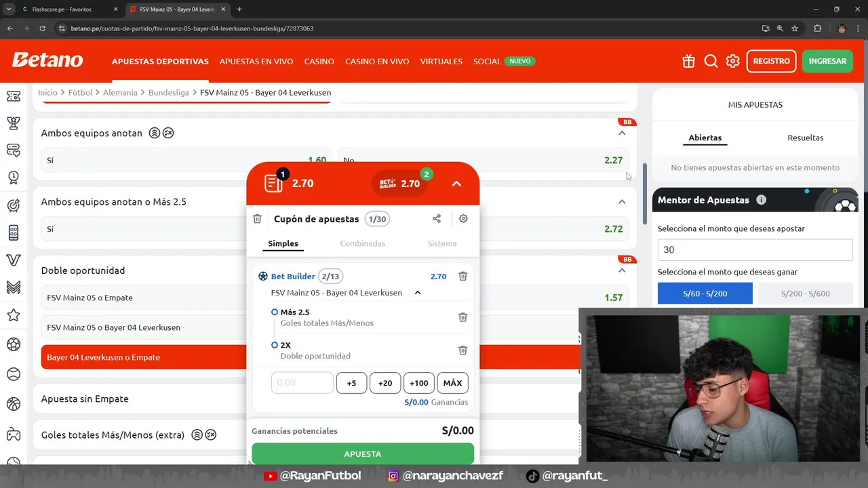Viewport: 868px width, 488px height.
Task: Choose S/200 - S/600 winning range
Action: tap(806, 293)
